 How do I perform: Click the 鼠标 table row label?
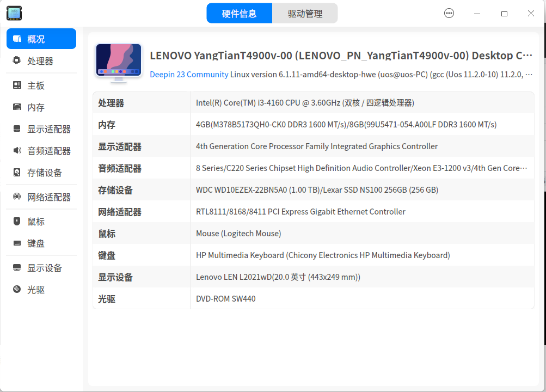point(107,234)
